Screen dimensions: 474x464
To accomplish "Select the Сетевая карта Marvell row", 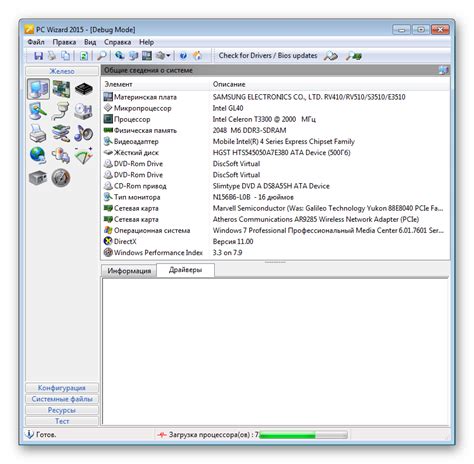I will tap(275, 208).
